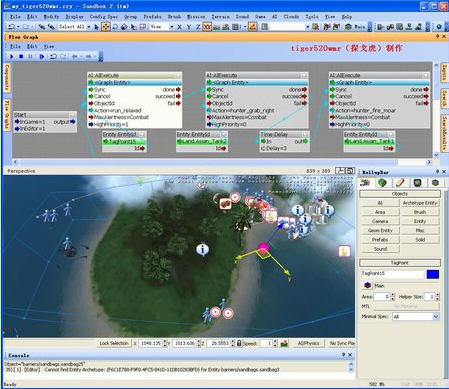This screenshot has height=389, width=449.
Task: Play the flow graph with the Play icon
Action: 12,56
